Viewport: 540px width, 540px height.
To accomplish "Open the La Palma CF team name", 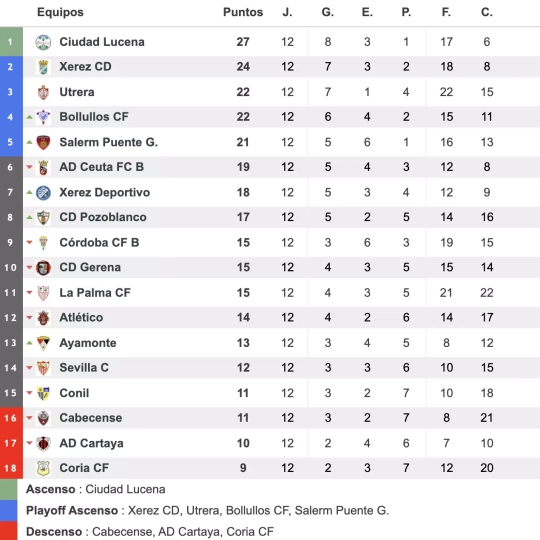I will (x=95, y=293).
